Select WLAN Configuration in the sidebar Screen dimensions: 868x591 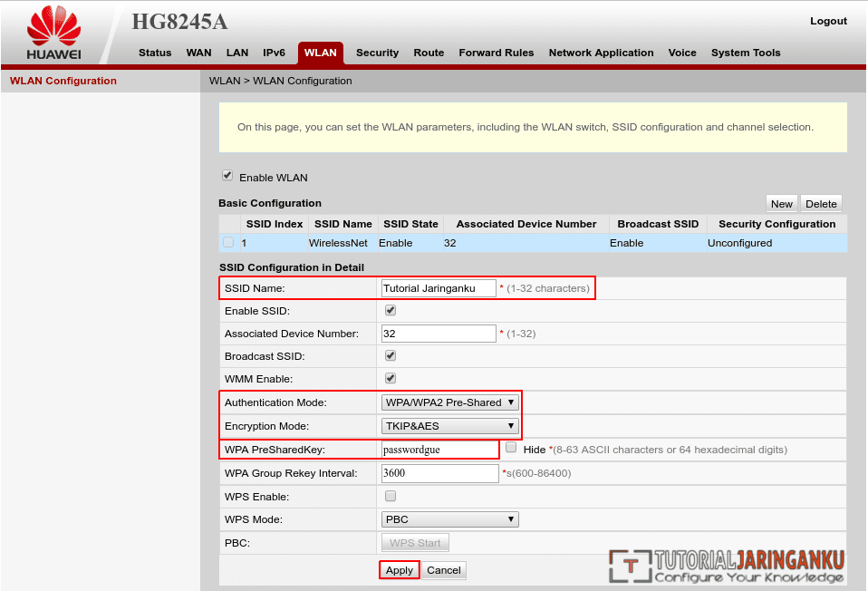coord(62,81)
